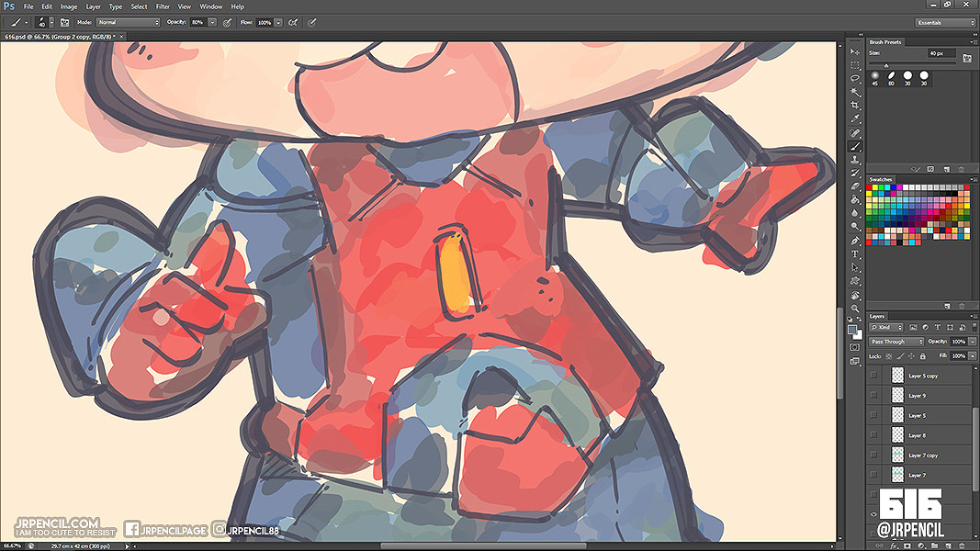Viewport: 980px width, 551px height.
Task: Select the Crop tool
Action: pyautogui.click(x=855, y=106)
